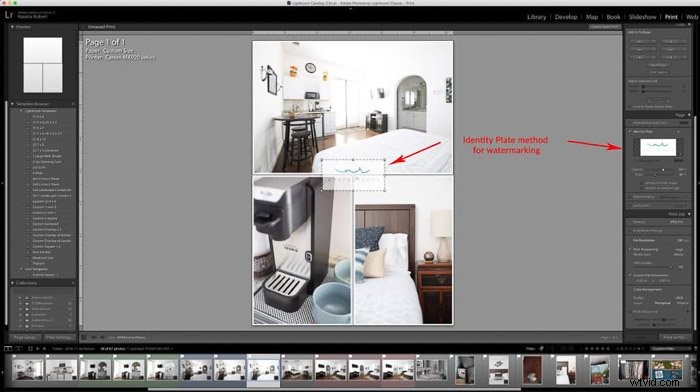
Task: Toggle Custom File Dimensions checkbox
Action: coord(630,275)
